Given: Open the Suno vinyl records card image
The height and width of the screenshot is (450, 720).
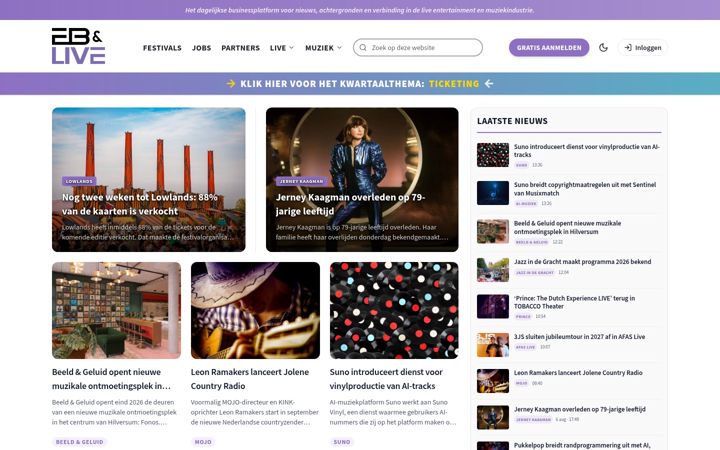Looking at the screenshot, I should (x=394, y=310).
